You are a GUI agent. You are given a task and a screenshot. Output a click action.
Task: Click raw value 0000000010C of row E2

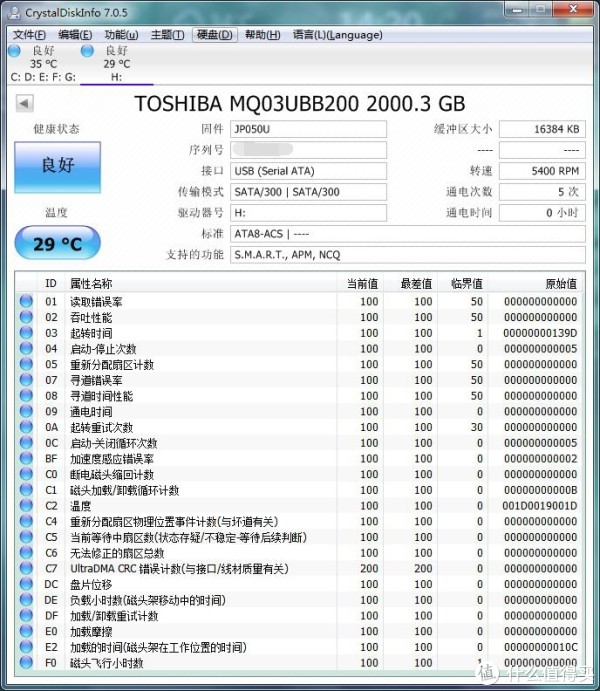point(541,647)
